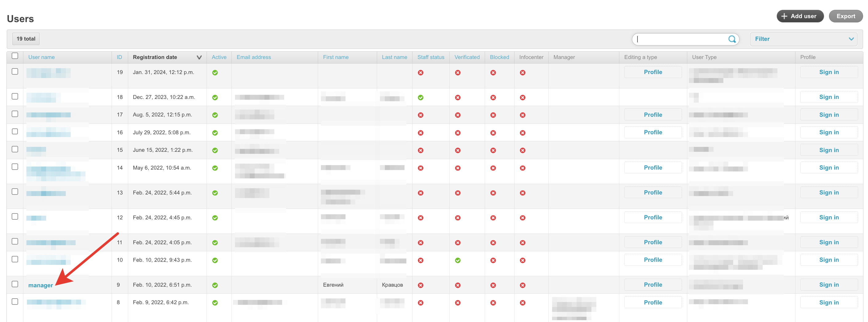Image resolution: width=868 pixels, height=322 pixels.
Task: Open the manager user link
Action: coord(41,285)
